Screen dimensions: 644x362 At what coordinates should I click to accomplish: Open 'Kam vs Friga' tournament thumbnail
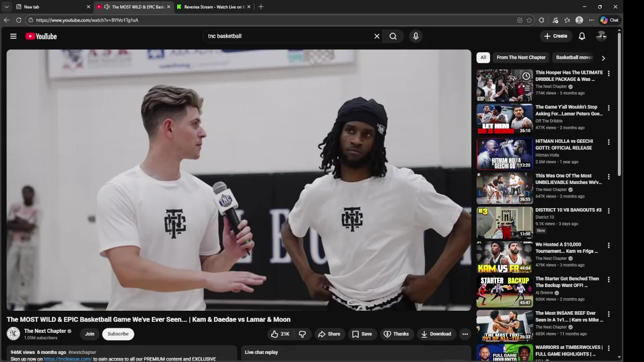tap(505, 257)
